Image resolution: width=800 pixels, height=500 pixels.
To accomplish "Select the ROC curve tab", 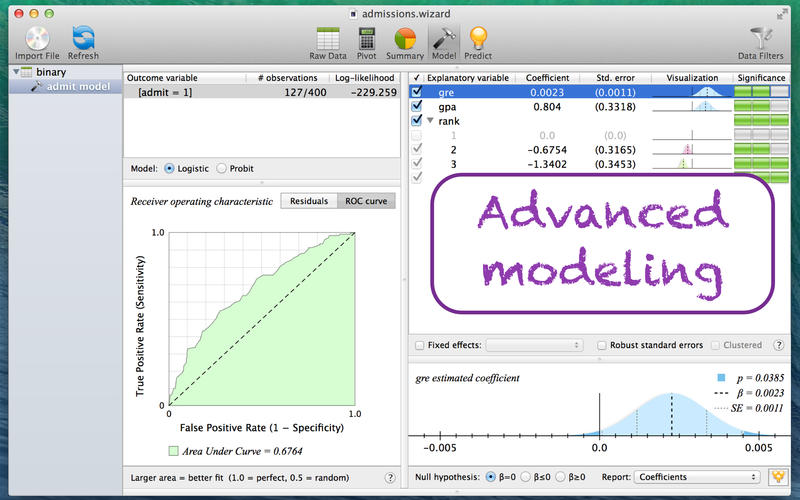I will click(366, 201).
